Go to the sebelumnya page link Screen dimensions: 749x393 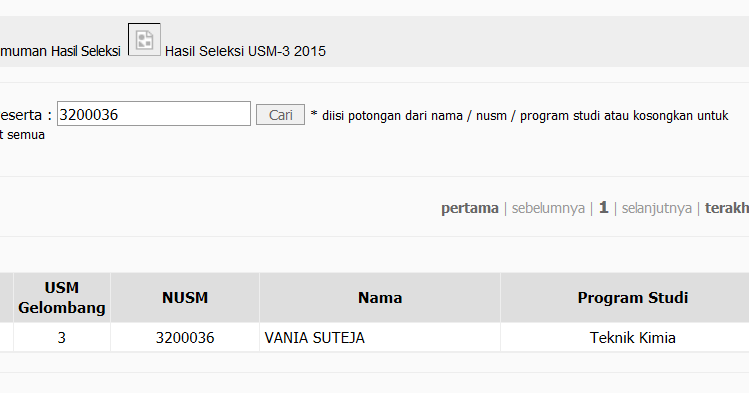coord(548,208)
